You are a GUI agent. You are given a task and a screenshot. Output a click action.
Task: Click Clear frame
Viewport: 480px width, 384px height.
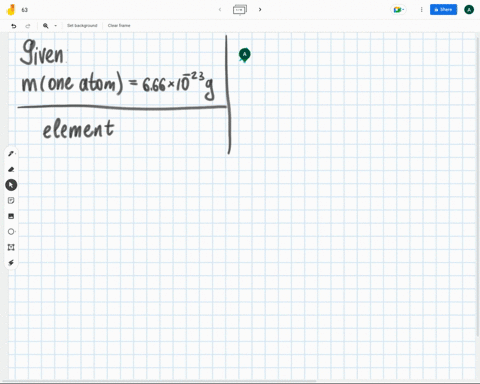tap(119, 26)
